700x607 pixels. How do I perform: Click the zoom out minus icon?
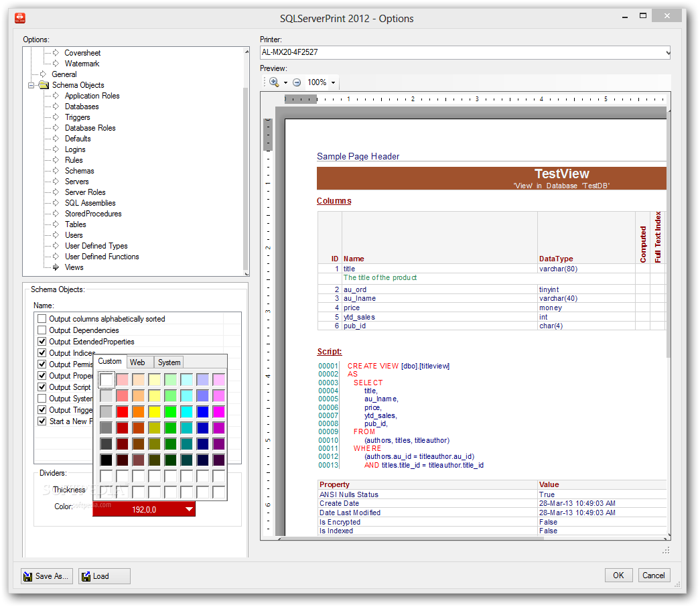pyautogui.click(x=297, y=82)
